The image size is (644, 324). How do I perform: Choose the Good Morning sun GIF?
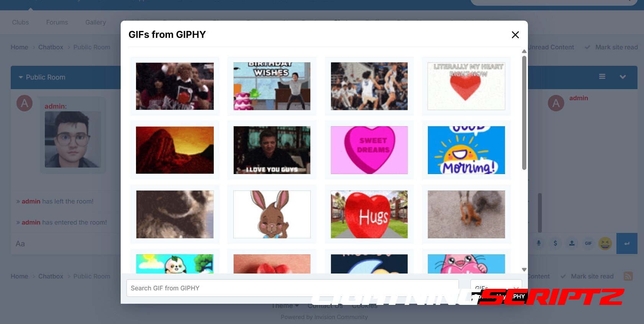pos(466,150)
